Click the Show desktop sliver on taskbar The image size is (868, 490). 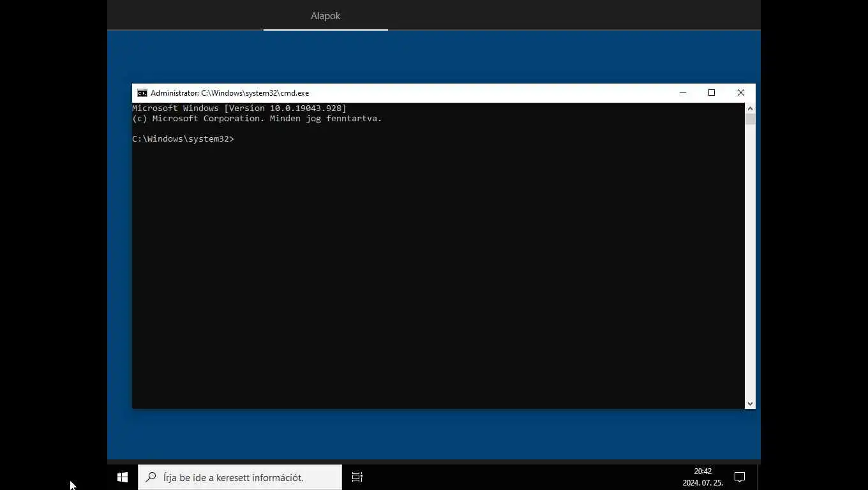click(x=759, y=477)
